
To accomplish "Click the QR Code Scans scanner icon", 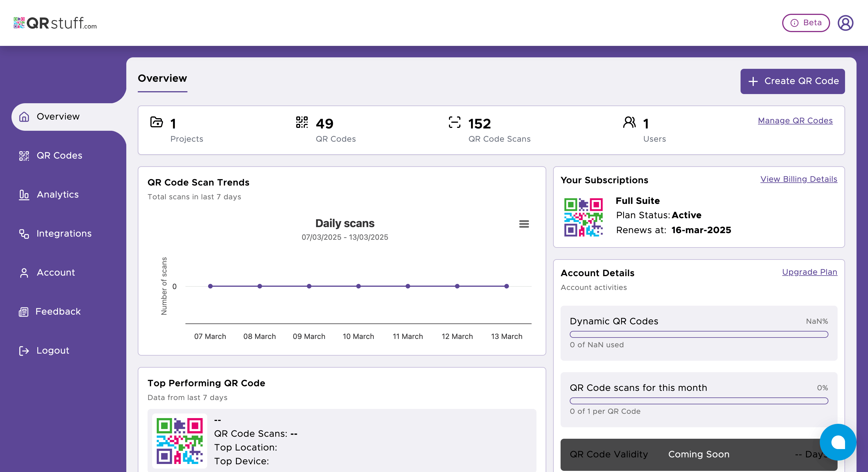I will coord(454,122).
